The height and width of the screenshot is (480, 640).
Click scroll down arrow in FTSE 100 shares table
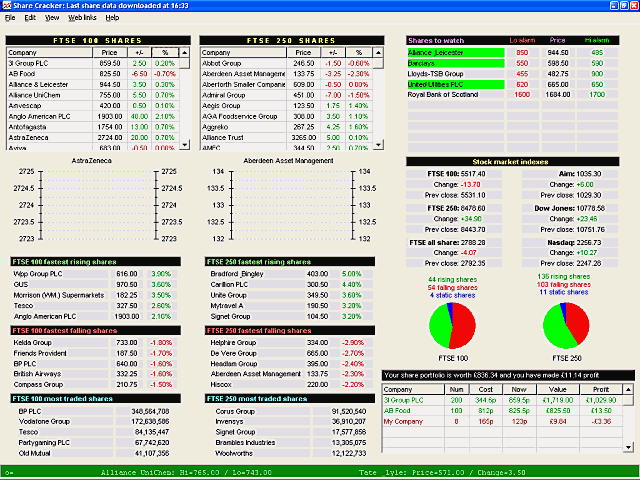(x=184, y=144)
